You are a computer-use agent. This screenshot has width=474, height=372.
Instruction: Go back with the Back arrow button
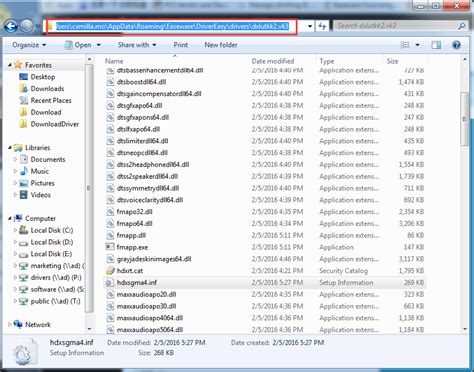point(11,26)
